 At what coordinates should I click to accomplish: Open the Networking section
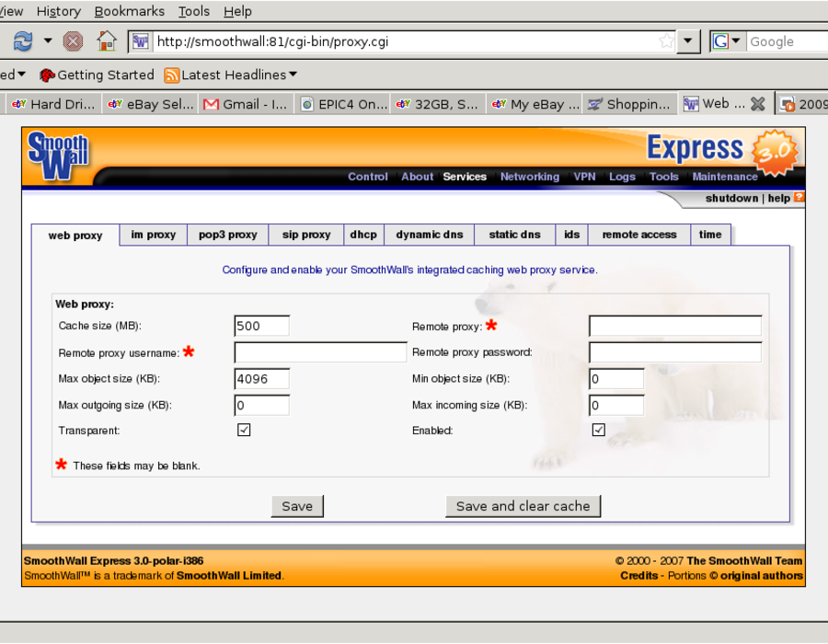pyautogui.click(x=530, y=177)
